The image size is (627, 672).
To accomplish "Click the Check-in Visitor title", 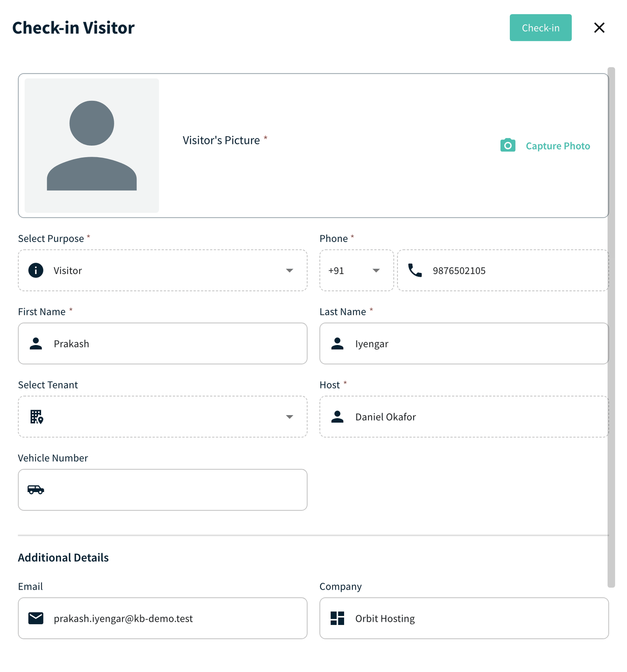I will click(73, 28).
